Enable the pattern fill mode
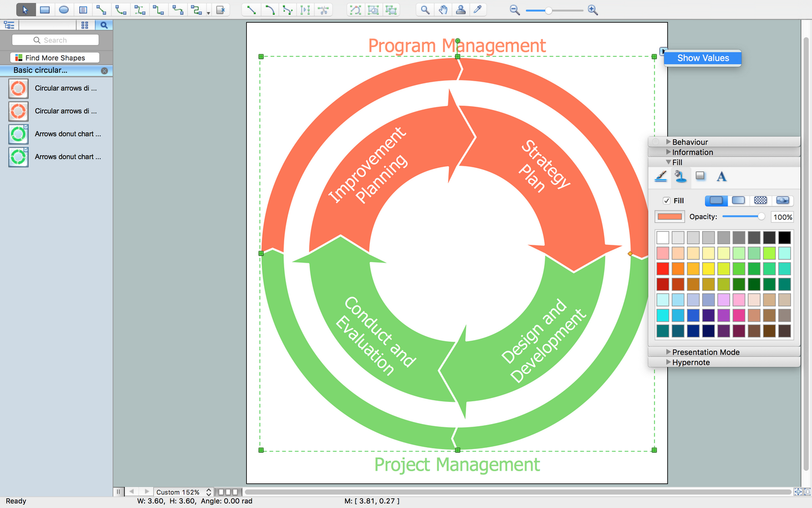This screenshot has height=508, width=812. [x=760, y=200]
